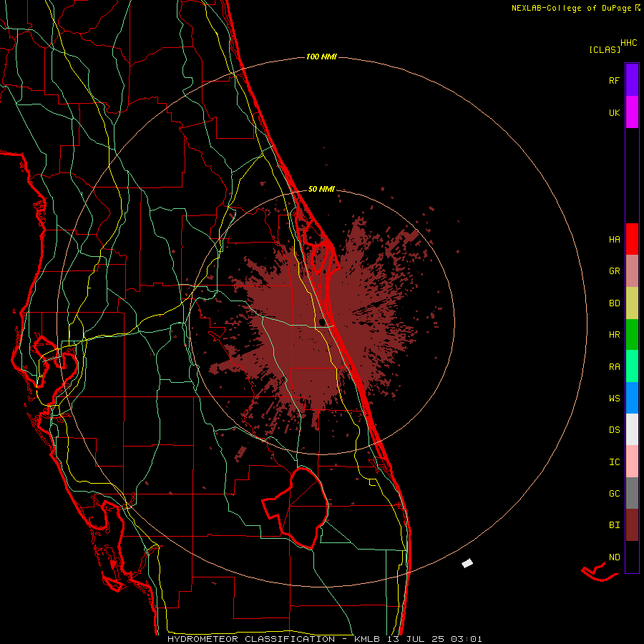Click the RF legend label

[x=614, y=80]
